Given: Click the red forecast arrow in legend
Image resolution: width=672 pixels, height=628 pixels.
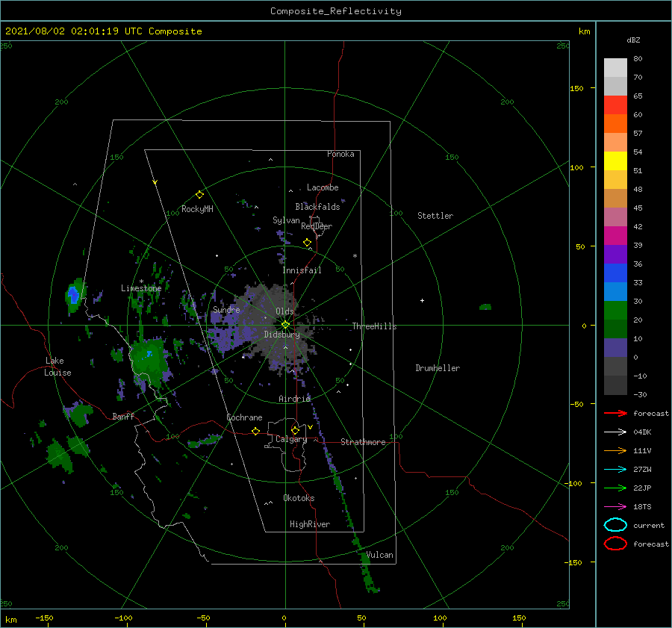Looking at the screenshot, I should point(615,413).
